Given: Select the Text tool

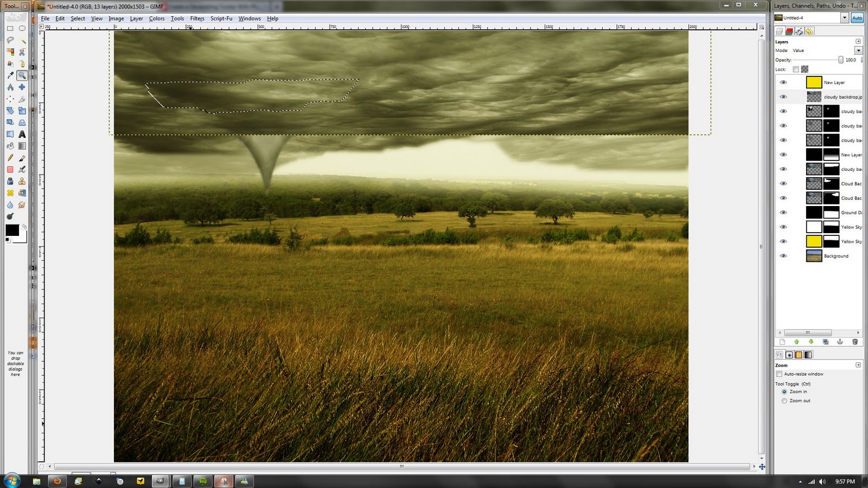Looking at the screenshot, I should pos(22,134).
